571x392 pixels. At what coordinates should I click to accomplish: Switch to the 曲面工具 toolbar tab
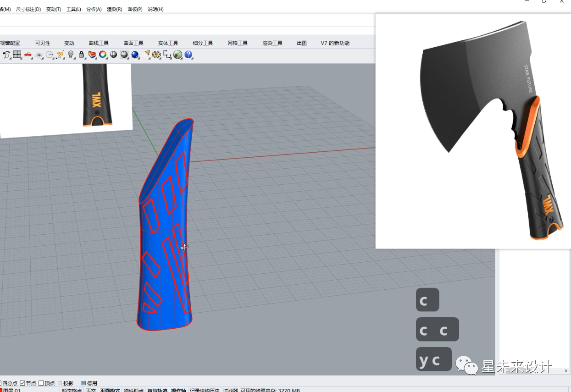point(133,43)
